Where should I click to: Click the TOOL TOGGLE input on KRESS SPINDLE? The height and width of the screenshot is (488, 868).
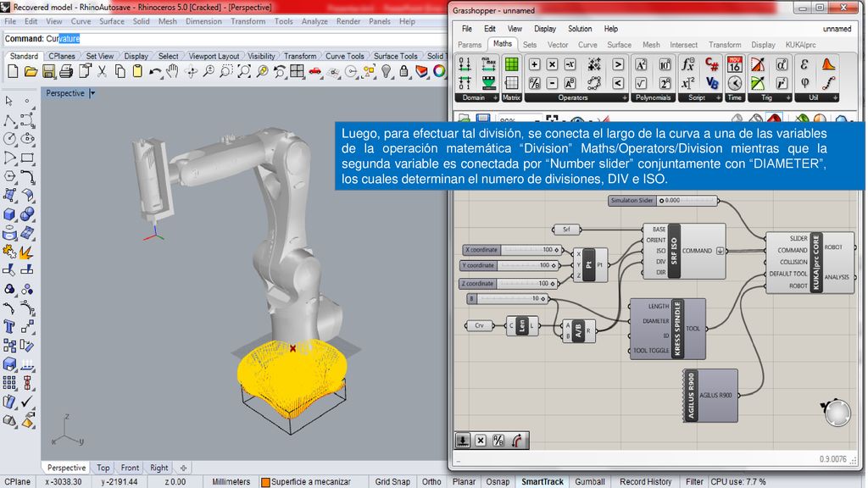click(x=650, y=350)
